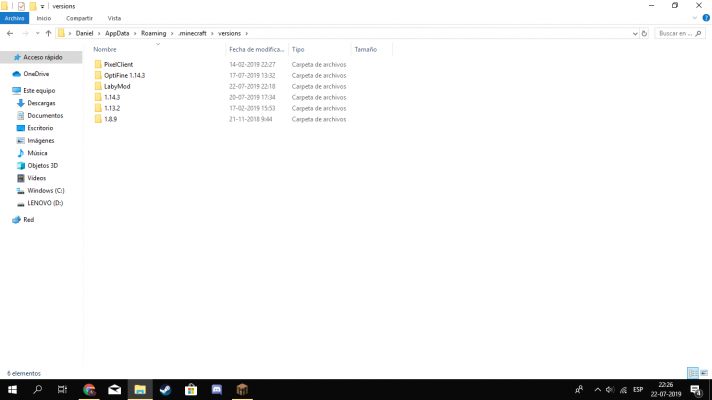Switch to large icons view layout
The height and width of the screenshot is (400, 712).
(x=704, y=373)
